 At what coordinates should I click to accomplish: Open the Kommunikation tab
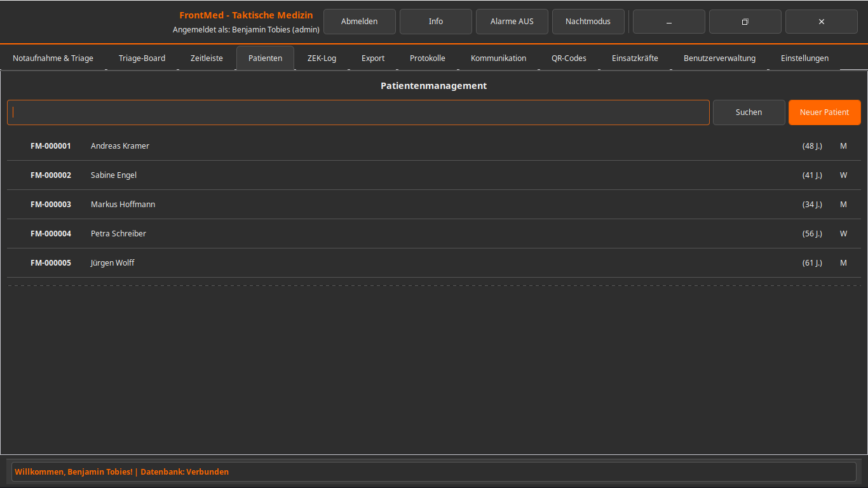(498, 58)
